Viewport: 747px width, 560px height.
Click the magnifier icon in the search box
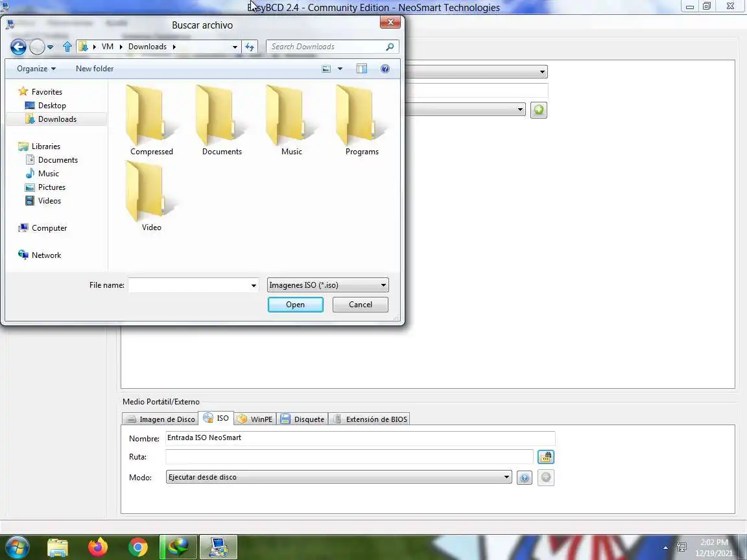(390, 47)
